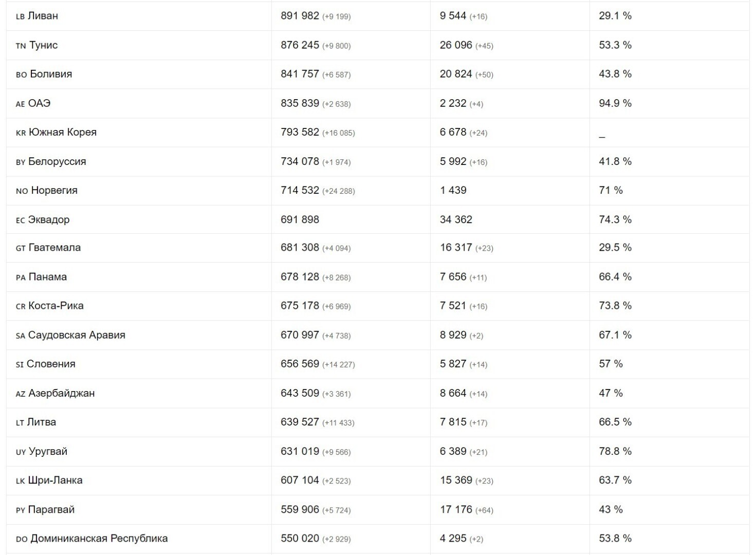Select the Шри-Ланка country name
The width and height of the screenshot is (756, 555).
55,480
